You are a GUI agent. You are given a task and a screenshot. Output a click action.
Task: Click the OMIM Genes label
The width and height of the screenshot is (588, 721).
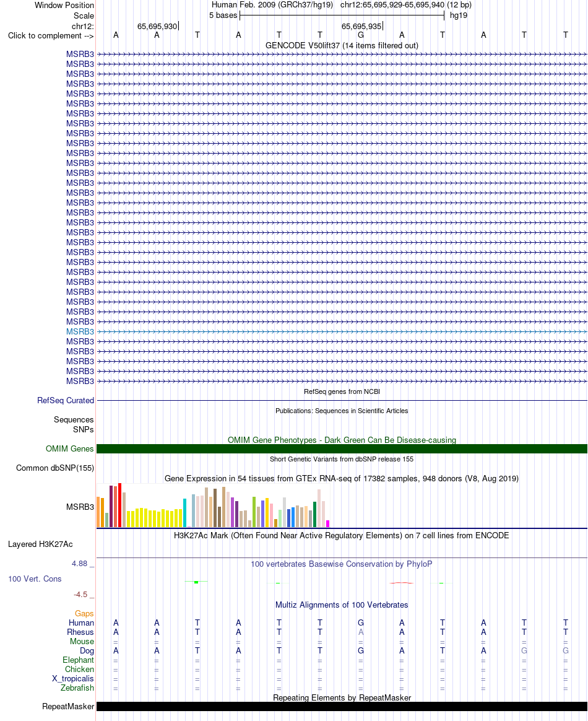click(x=70, y=449)
